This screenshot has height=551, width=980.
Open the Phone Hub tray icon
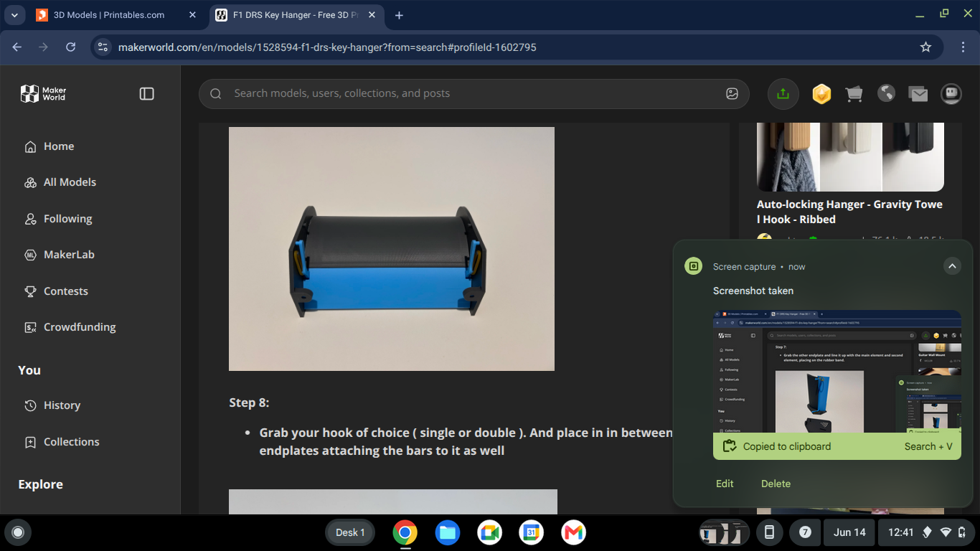(x=769, y=532)
